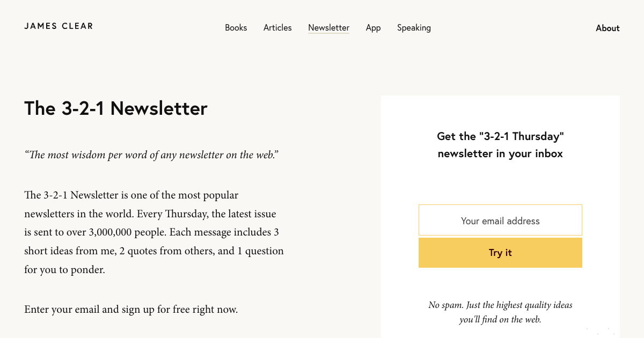Open the App page link
Viewport: 644px width, 338px height.
[373, 28]
